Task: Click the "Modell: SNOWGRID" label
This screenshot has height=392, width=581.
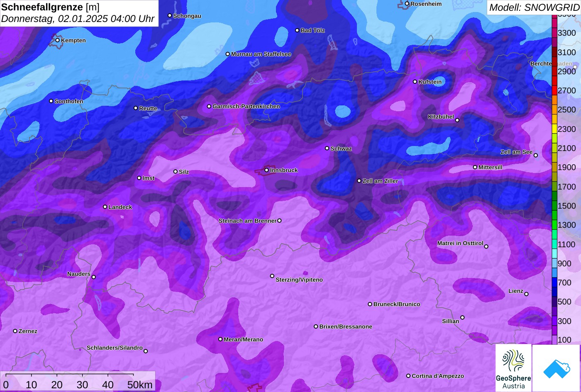Action: pyautogui.click(x=534, y=7)
